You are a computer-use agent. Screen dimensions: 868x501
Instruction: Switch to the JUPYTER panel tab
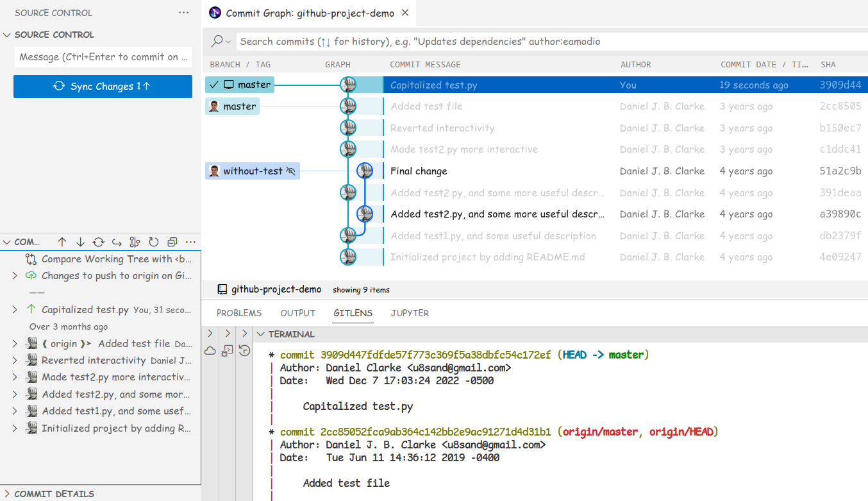(410, 313)
